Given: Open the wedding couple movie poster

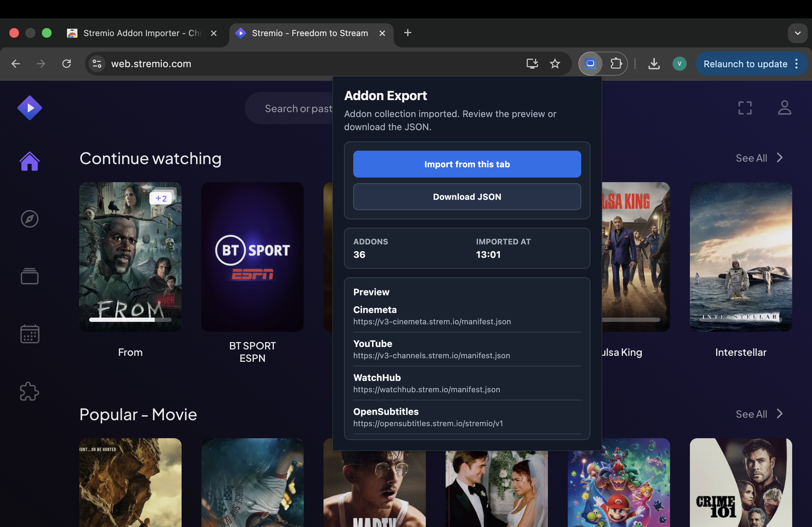Looking at the screenshot, I should tap(497, 489).
